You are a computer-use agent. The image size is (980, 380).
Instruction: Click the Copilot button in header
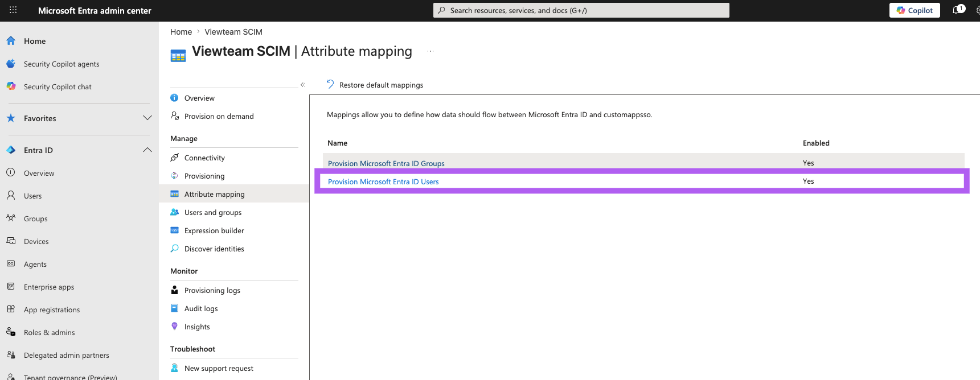915,10
